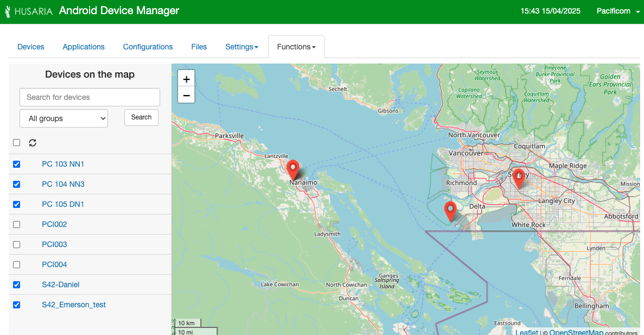Click the Bellingham label on the map
This screenshot has width=644, height=335.
[x=591, y=306]
